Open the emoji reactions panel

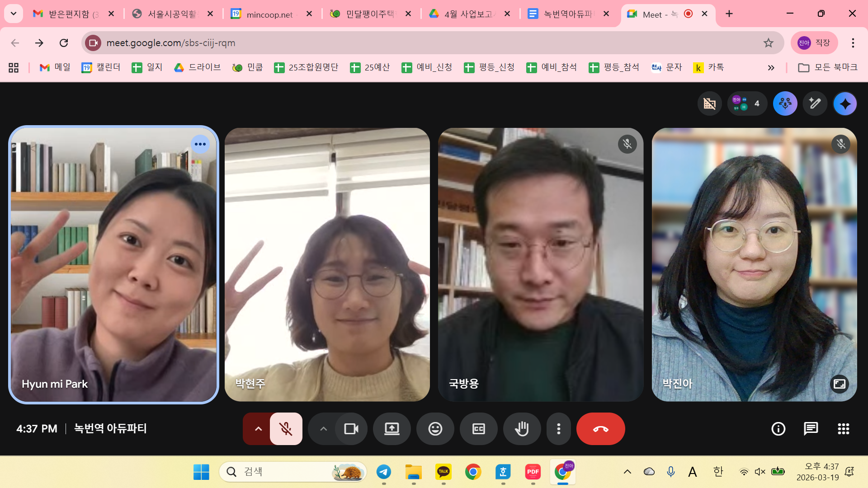click(435, 429)
